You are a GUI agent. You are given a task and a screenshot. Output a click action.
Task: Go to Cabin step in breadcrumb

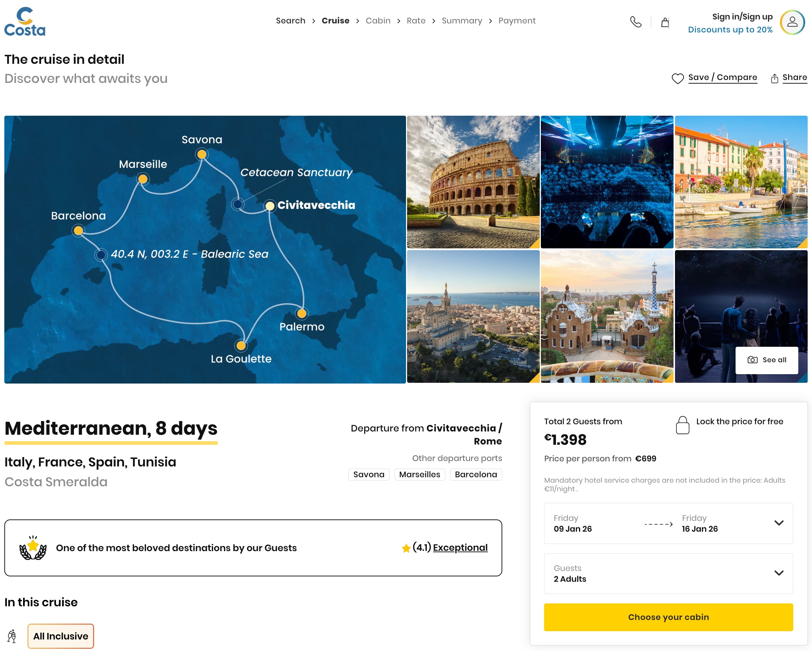pos(378,21)
